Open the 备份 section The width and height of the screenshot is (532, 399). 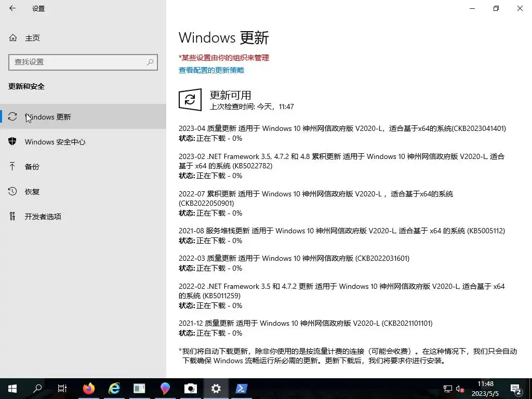pos(83,167)
